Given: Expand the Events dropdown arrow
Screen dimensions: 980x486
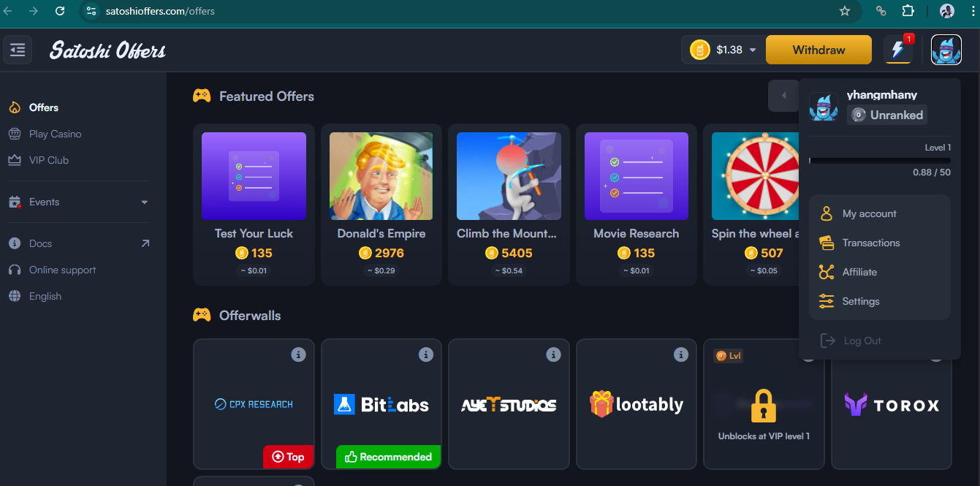Looking at the screenshot, I should pyautogui.click(x=144, y=202).
